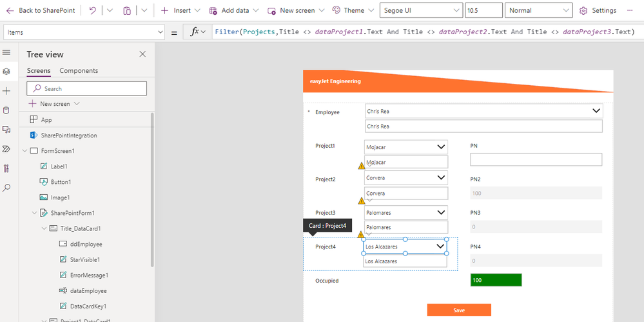Open the New screen toolbar menu
This screenshot has width=644, height=322.
pyautogui.click(x=296, y=11)
